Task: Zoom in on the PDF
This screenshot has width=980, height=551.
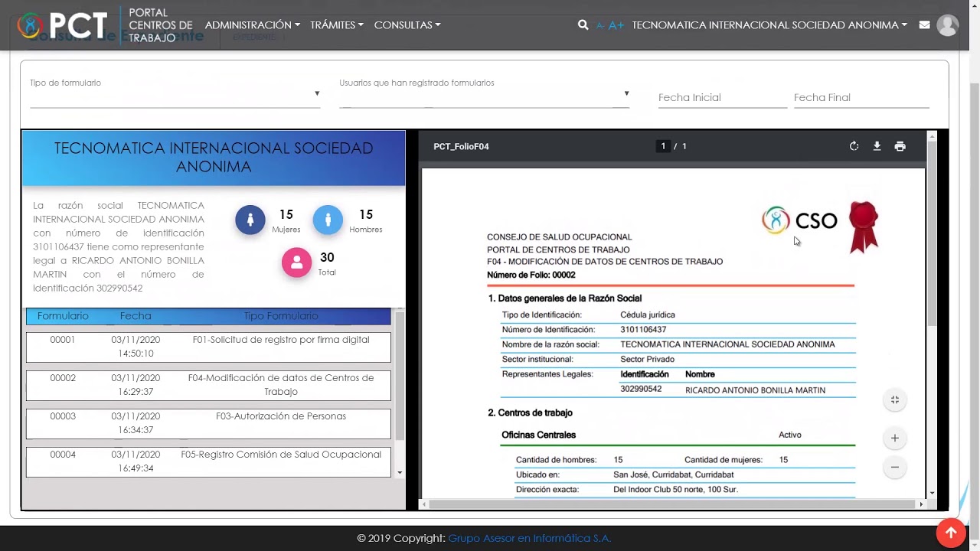Action: tap(894, 439)
